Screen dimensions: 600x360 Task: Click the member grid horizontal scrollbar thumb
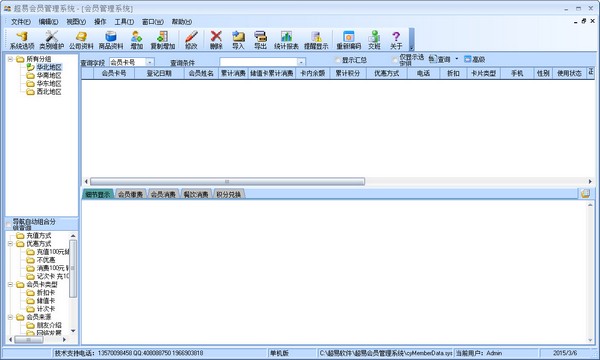click(227, 181)
